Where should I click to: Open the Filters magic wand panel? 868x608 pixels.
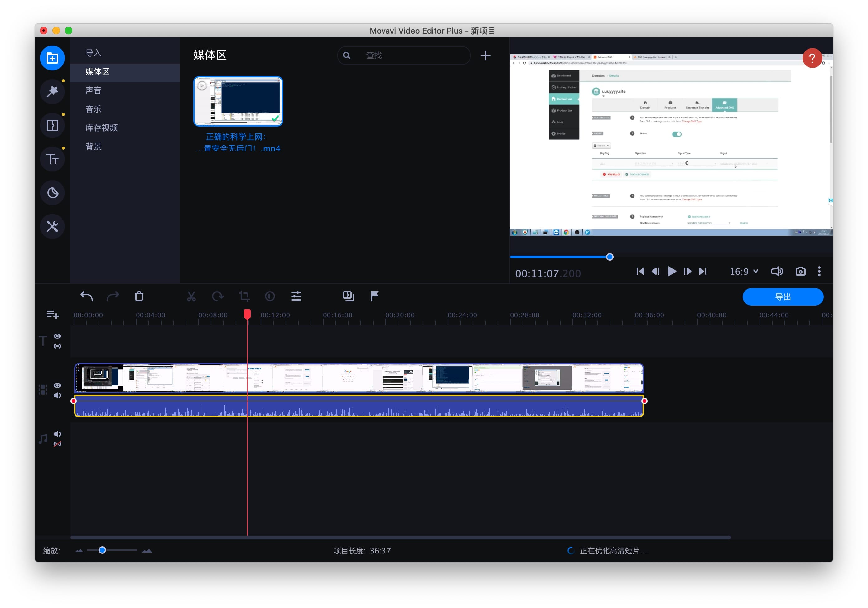52,91
